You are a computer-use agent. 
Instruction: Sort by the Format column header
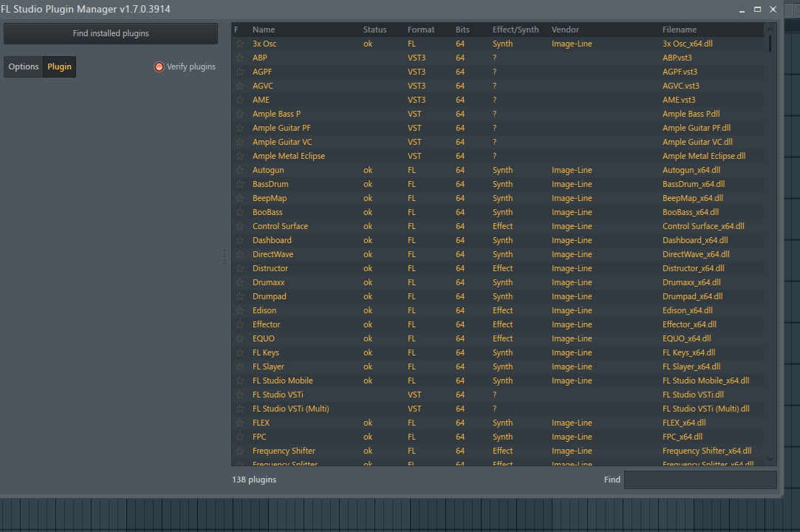coord(421,30)
